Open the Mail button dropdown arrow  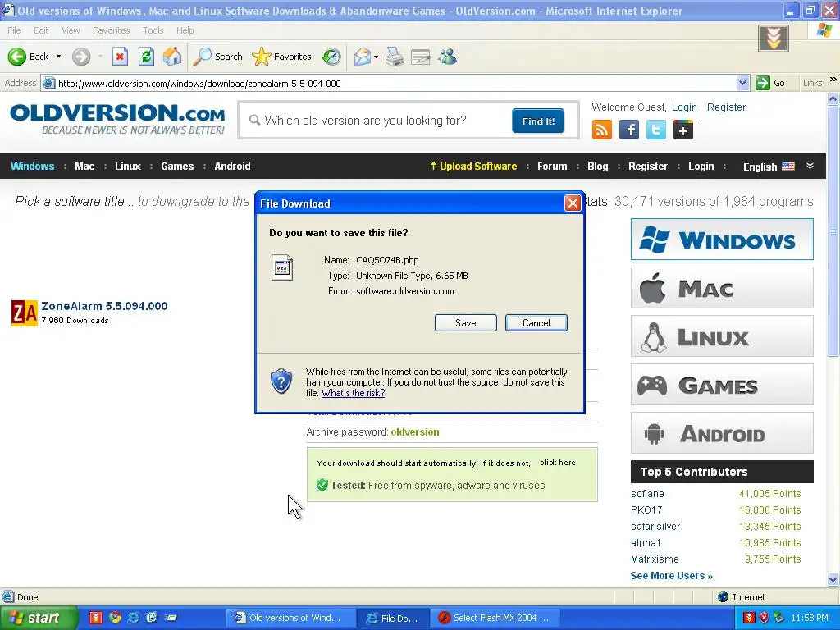(376, 57)
